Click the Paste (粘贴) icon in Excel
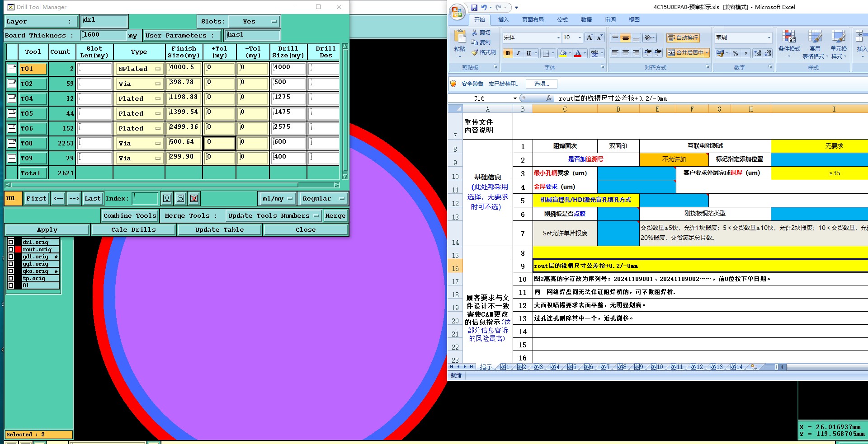The image size is (868, 444). click(x=460, y=36)
